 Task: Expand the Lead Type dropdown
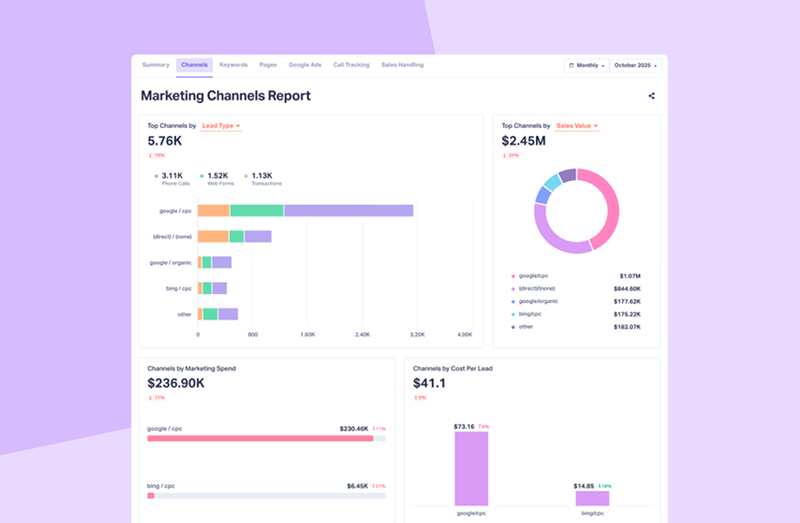coord(221,126)
